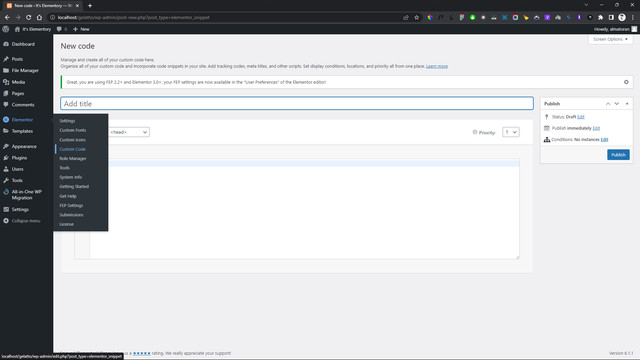The width and height of the screenshot is (640, 360).
Task: Open a new browser tab
Action: coord(90,6)
